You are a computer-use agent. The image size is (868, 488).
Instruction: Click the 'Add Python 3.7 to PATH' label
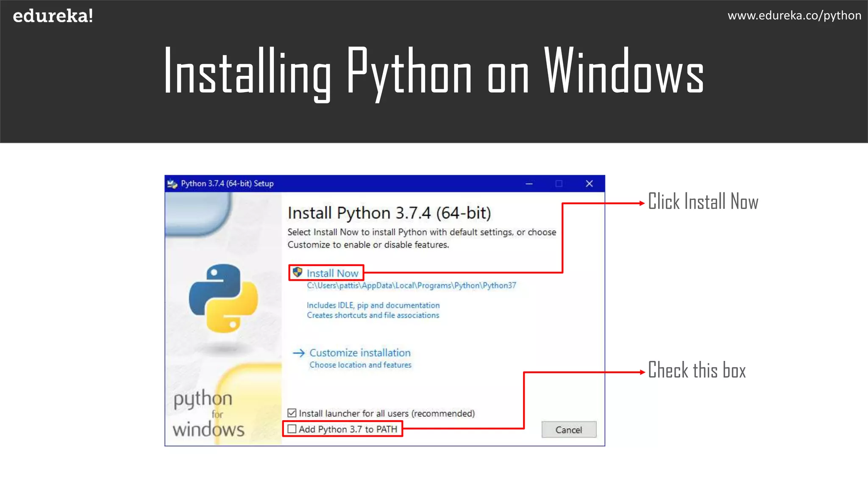[348, 430]
